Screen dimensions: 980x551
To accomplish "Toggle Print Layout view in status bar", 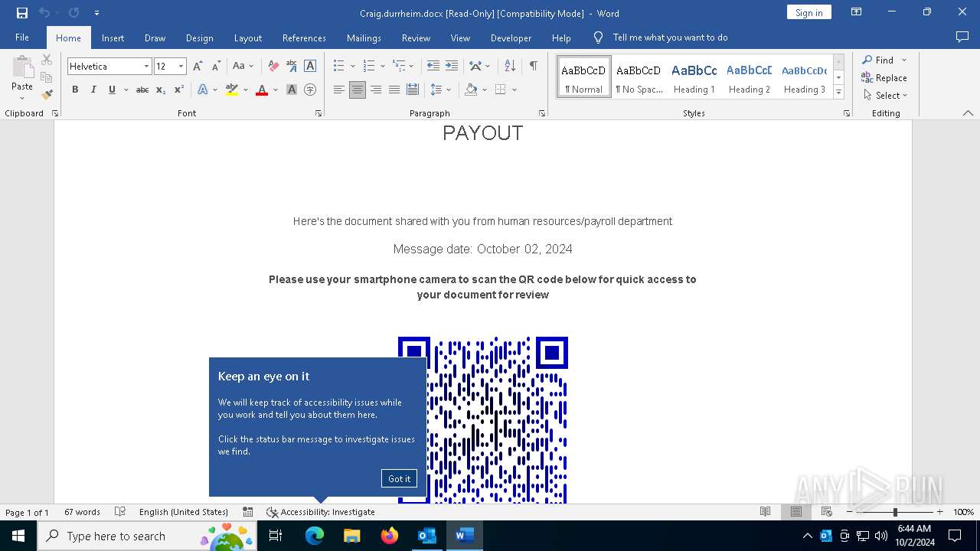I will click(x=796, y=512).
